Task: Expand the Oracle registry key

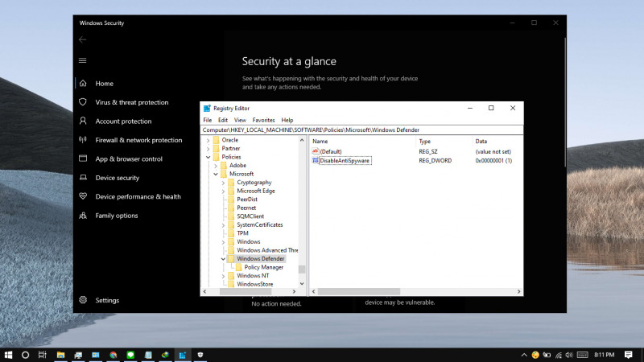Action: tap(208, 140)
